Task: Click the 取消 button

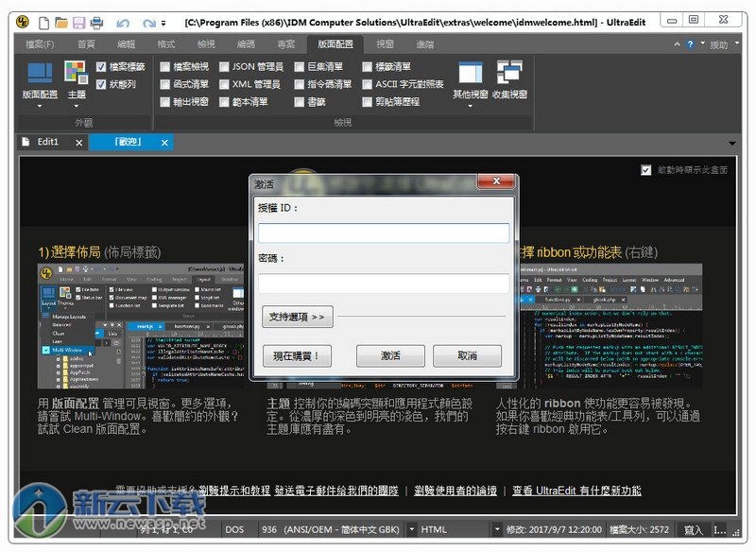Action: coord(467,355)
